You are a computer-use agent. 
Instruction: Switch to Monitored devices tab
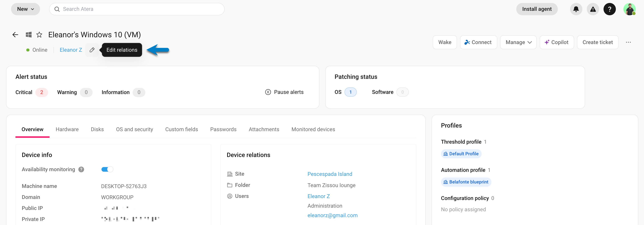pyautogui.click(x=313, y=129)
